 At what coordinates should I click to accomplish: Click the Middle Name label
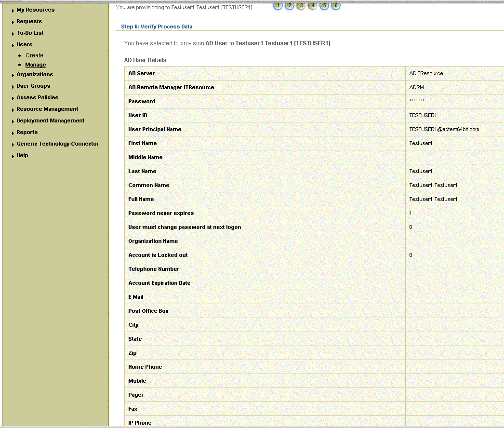click(x=146, y=157)
